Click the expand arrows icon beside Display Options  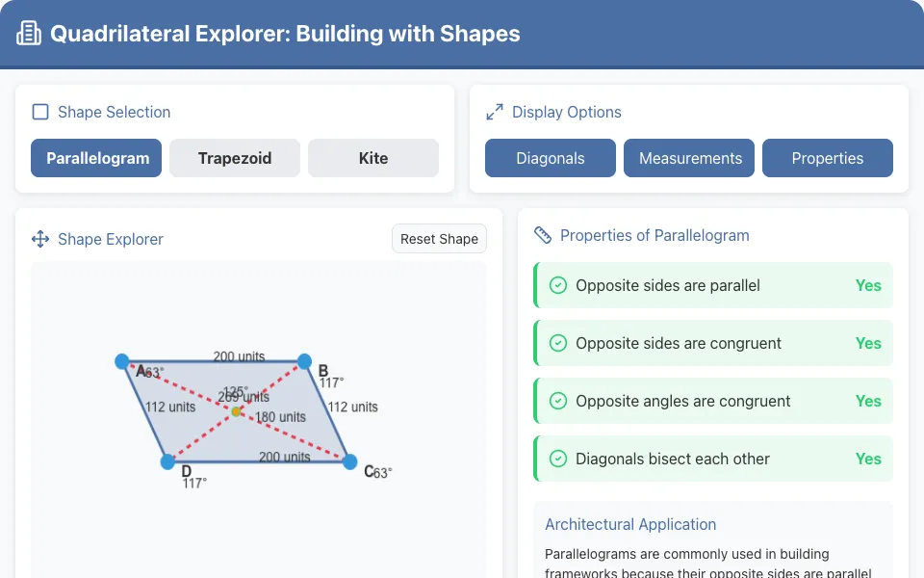click(495, 112)
